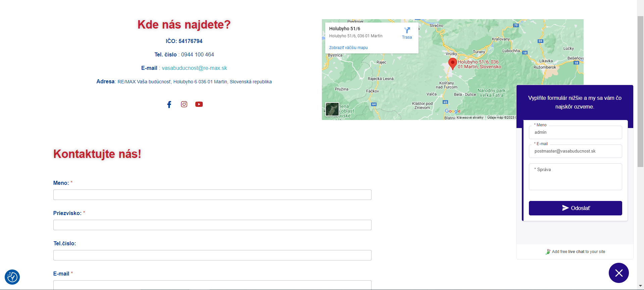The height and width of the screenshot is (290, 644).
Task: Switch map to satellite view thumbnail
Action: point(332,109)
